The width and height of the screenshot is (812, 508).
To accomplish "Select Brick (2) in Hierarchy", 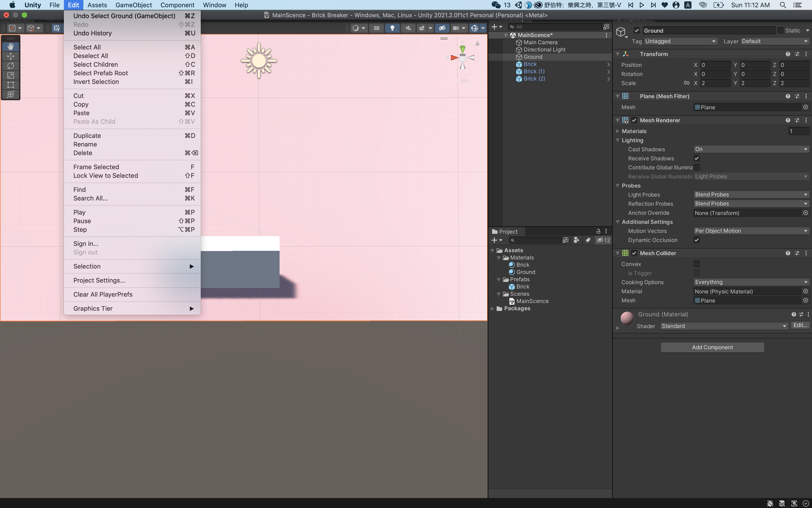I will 534,79.
